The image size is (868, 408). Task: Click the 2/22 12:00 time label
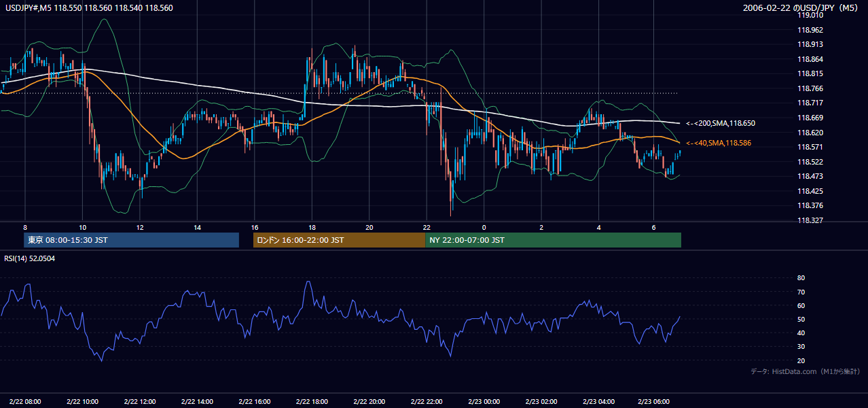click(x=140, y=401)
